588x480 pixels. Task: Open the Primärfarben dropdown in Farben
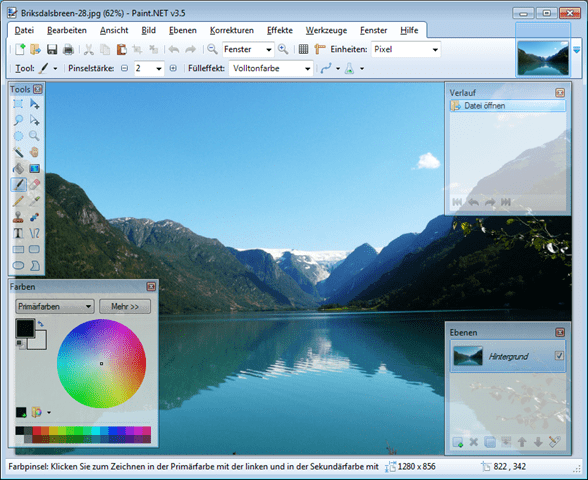pos(55,306)
